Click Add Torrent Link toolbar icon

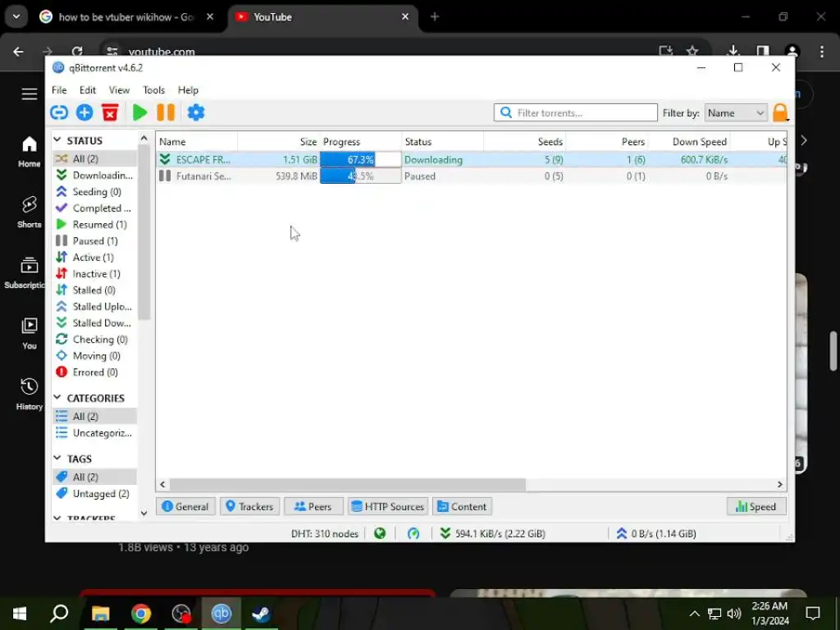click(x=59, y=112)
